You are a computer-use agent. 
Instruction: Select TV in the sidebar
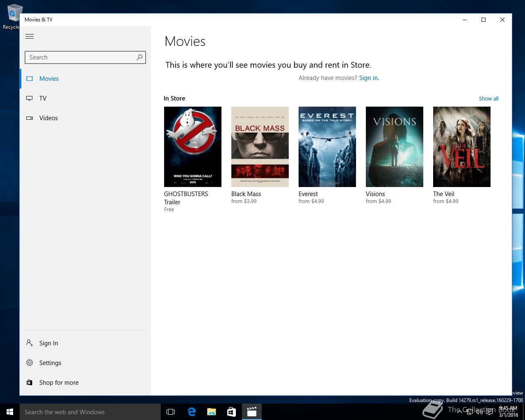coord(85,98)
